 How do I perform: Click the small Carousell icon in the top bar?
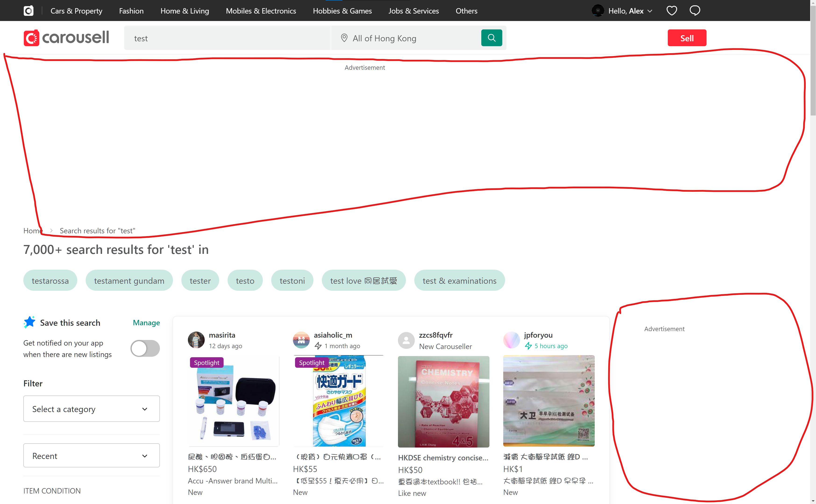(28, 10)
